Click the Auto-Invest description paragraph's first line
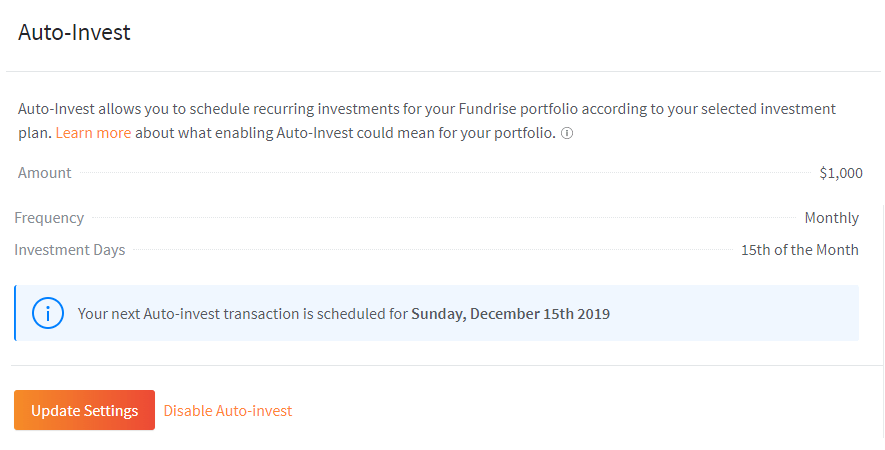885x450 pixels. 300,109
